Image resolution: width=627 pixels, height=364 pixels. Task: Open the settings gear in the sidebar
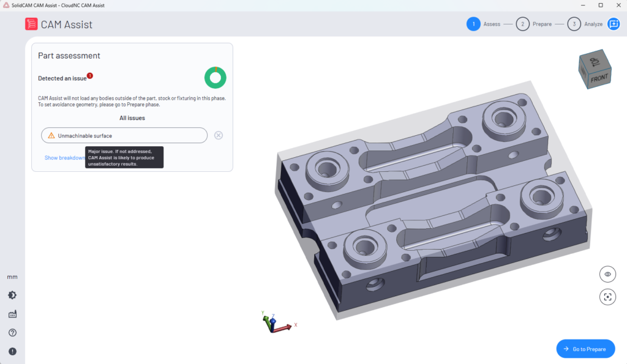tap(12, 295)
